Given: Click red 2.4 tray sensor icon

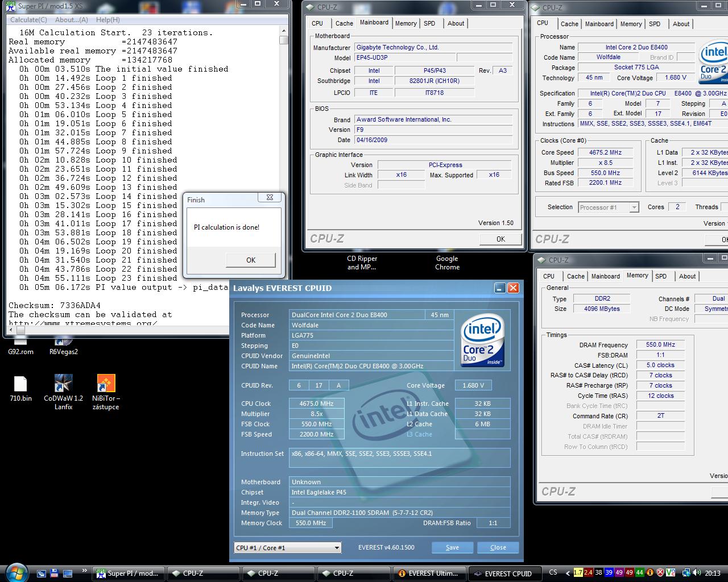Looking at the screenshot, I should [589, 573].
